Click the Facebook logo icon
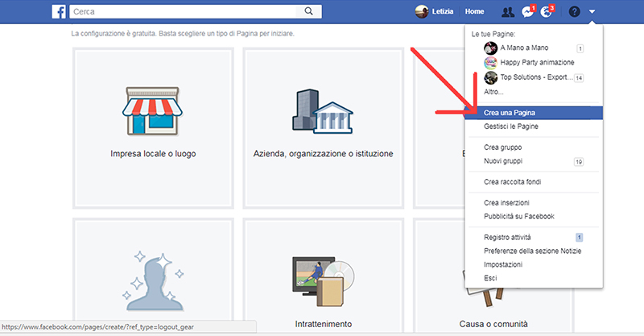644x336 pixels. 59,11
